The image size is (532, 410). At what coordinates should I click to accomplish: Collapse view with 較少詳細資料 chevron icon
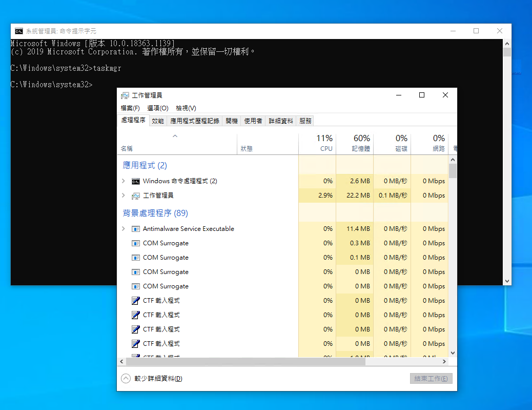[x=126, y=378]
